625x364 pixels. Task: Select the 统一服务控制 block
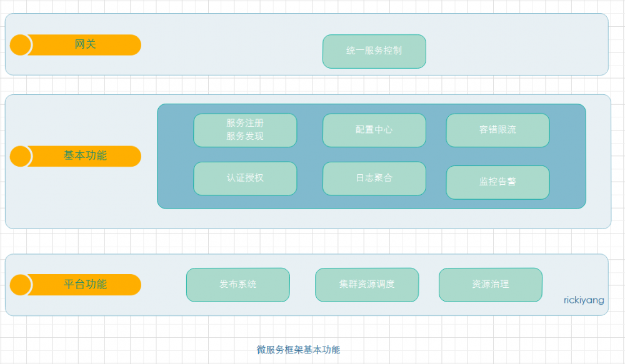click(x=374, y=51)
